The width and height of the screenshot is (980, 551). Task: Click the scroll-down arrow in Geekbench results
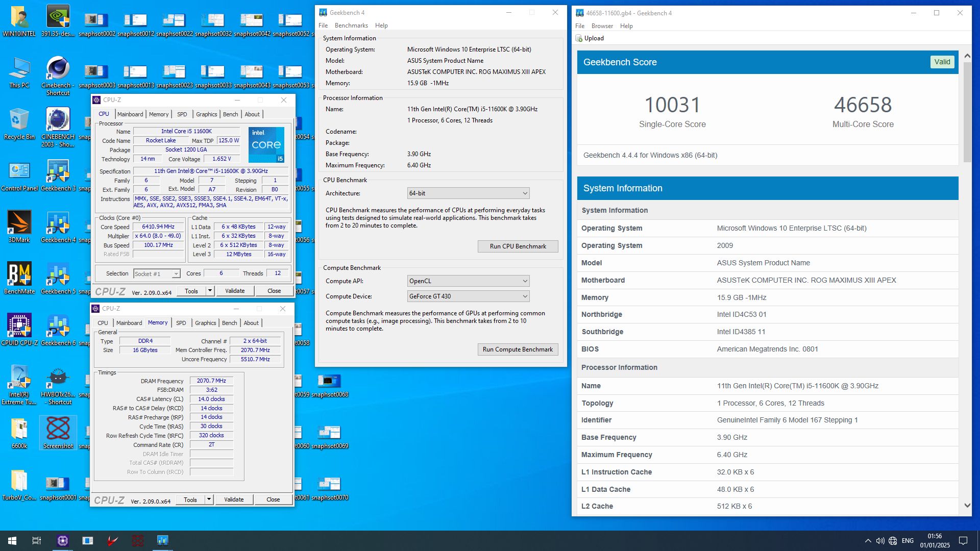pos(967,505)
